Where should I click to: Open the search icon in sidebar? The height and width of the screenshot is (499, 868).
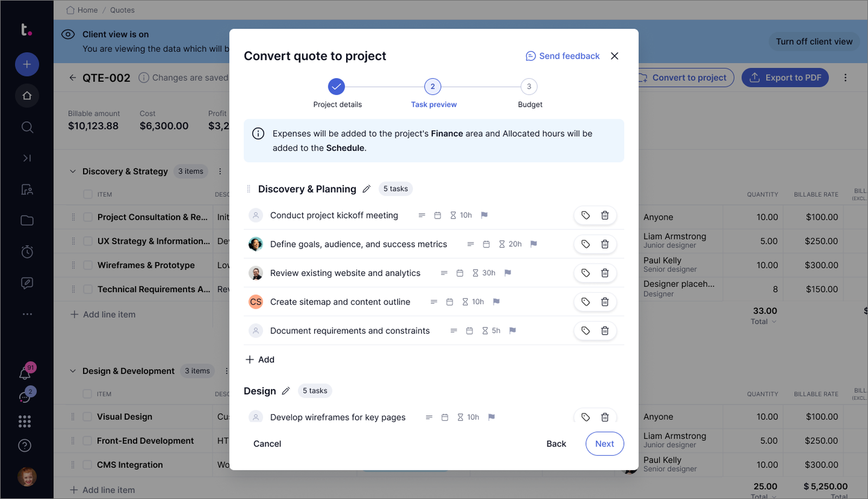pyautogui.click(x=27, y=127)
